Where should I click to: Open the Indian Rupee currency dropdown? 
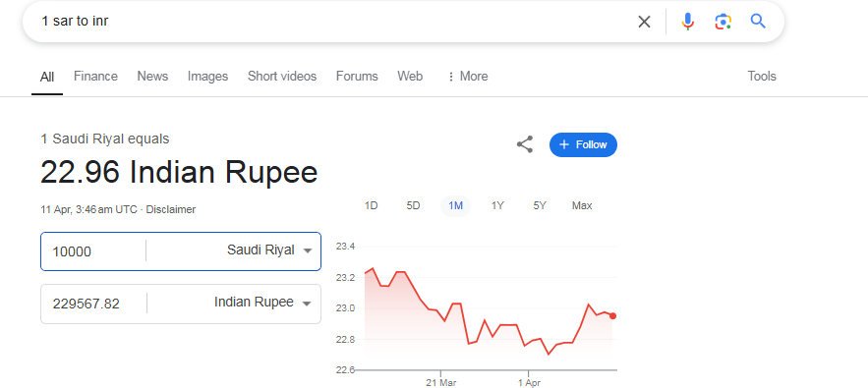[x=262, y=303]
